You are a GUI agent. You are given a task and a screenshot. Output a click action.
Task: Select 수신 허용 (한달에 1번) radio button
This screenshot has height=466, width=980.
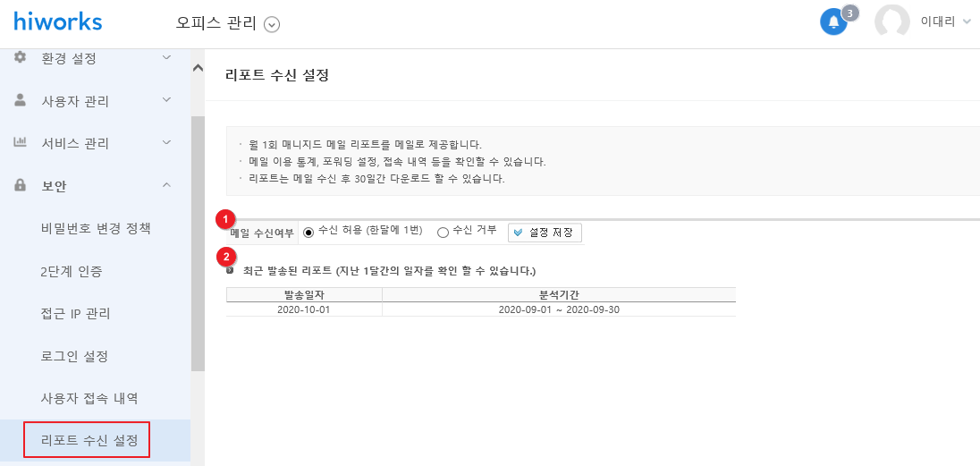308,233
